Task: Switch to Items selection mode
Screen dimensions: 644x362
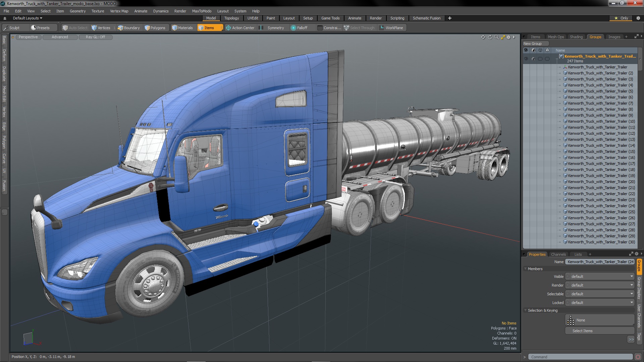Action: click(210, 28)
